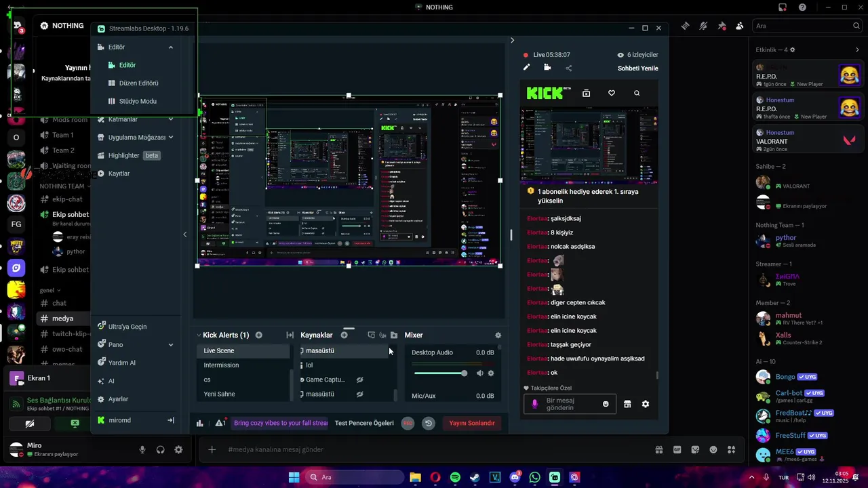Screen dimensions: 868x488
Task: Open the Kick chat shop icon
Action: pyautogui.click(x=627, y=404)
